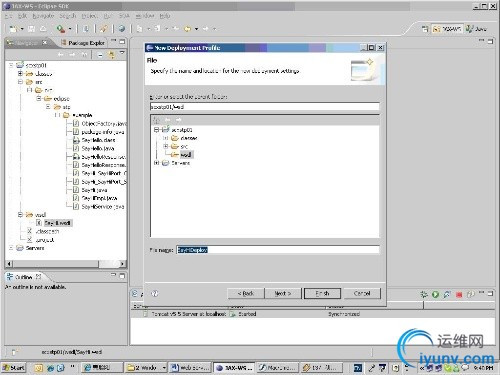The image size is (500, 375).
Task: Switch to the Java perspective
Action: tap(476, 29)
